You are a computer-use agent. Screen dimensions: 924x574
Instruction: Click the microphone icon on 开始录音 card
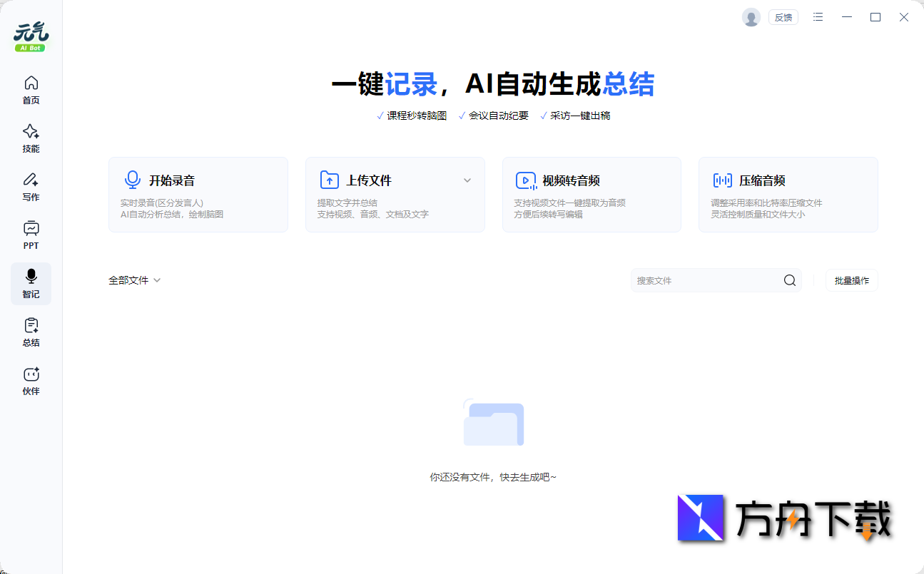click(x=133, y=180)
